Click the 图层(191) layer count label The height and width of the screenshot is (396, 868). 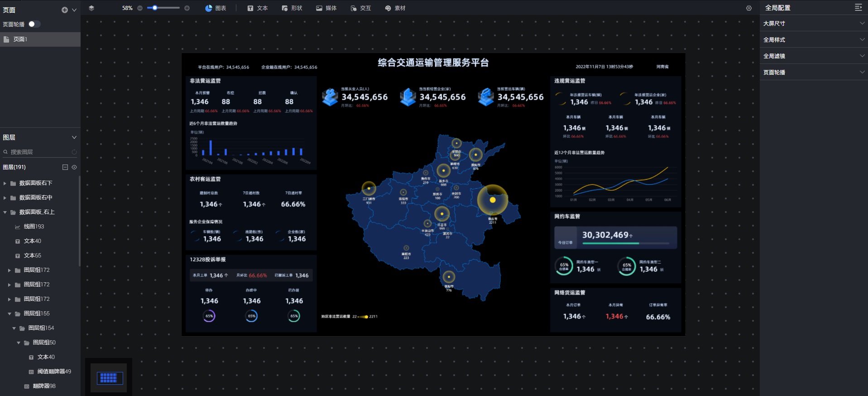click(14, 167)
